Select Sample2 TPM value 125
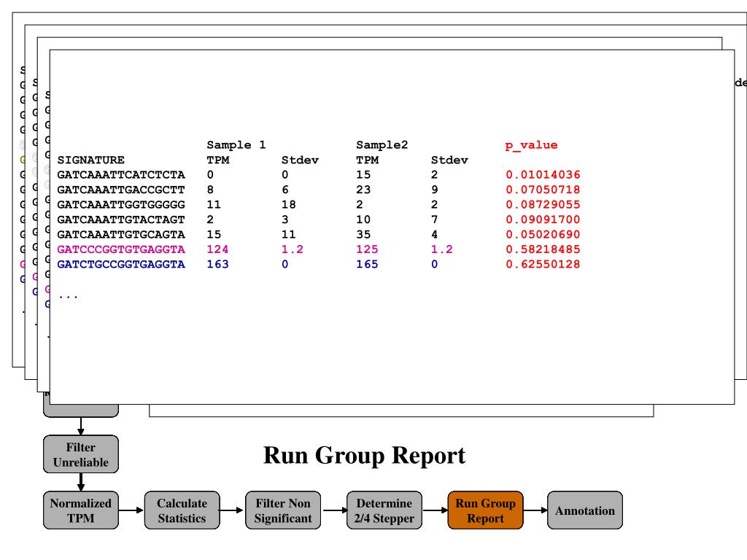 coord(368,249)
